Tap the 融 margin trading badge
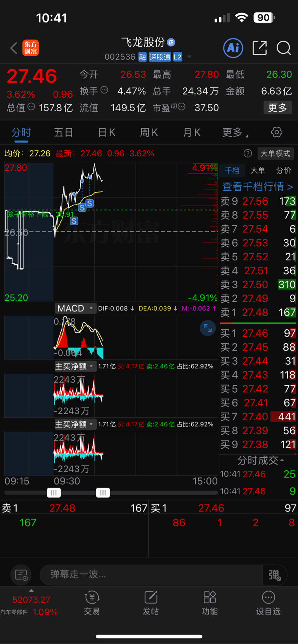The height and width of the screenshot is (644, 298). [142, 57]
